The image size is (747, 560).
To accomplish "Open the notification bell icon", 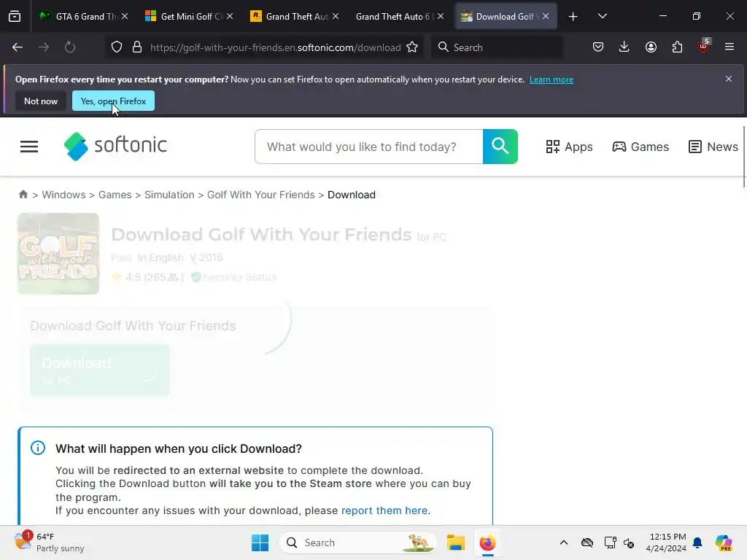I will [697, 542].
